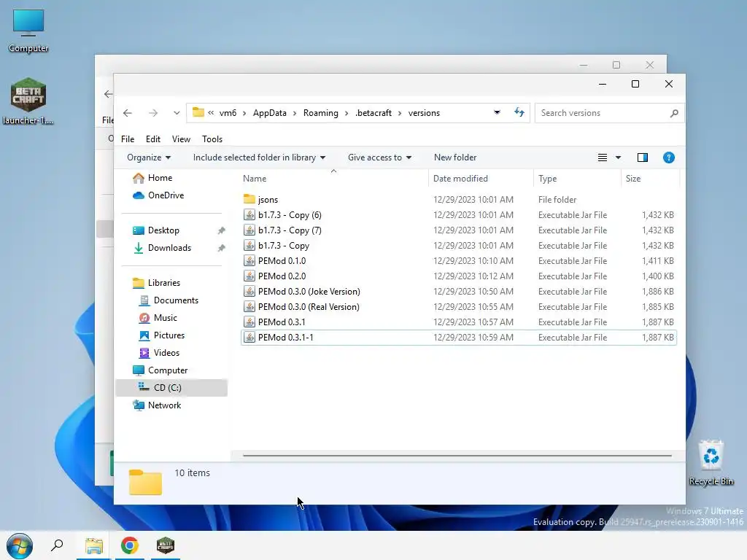The image size is (747, 560).
Task: Open the Recycle Bin on desktop
Action: tap(711, 463)
